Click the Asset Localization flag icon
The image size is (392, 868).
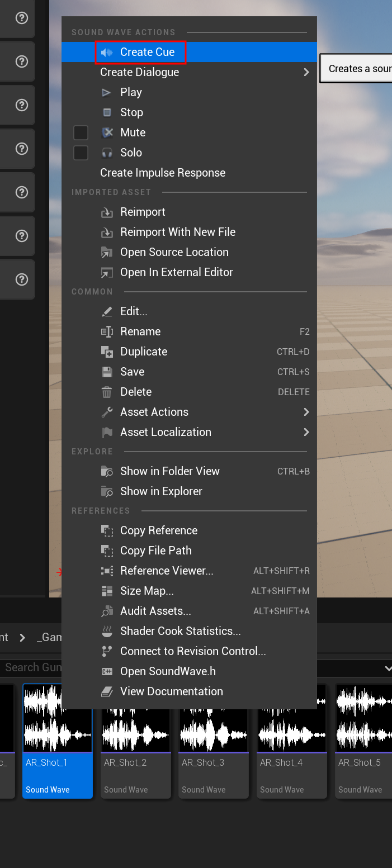(x=107, y=433)
